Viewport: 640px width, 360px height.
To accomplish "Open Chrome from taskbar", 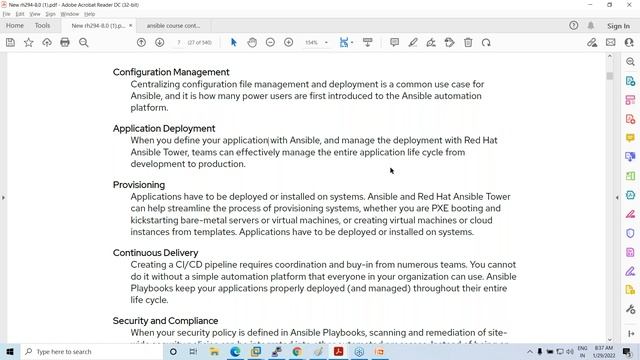I will click(297, 351).
